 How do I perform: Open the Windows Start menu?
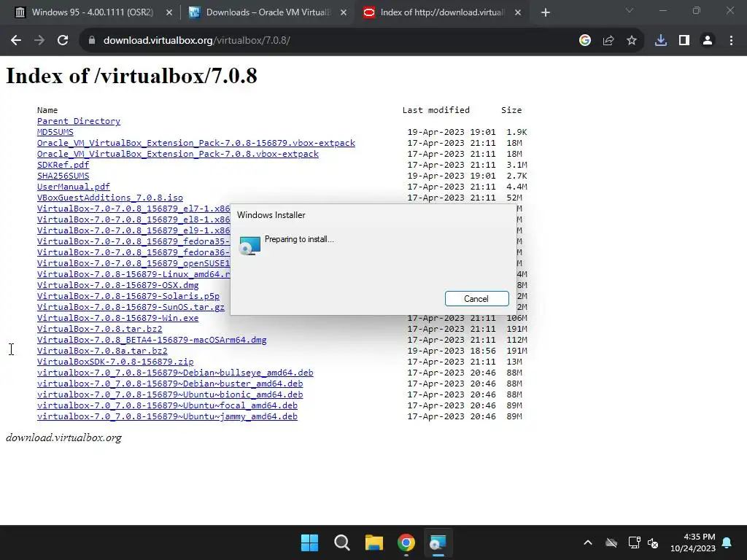coord(309,542)
